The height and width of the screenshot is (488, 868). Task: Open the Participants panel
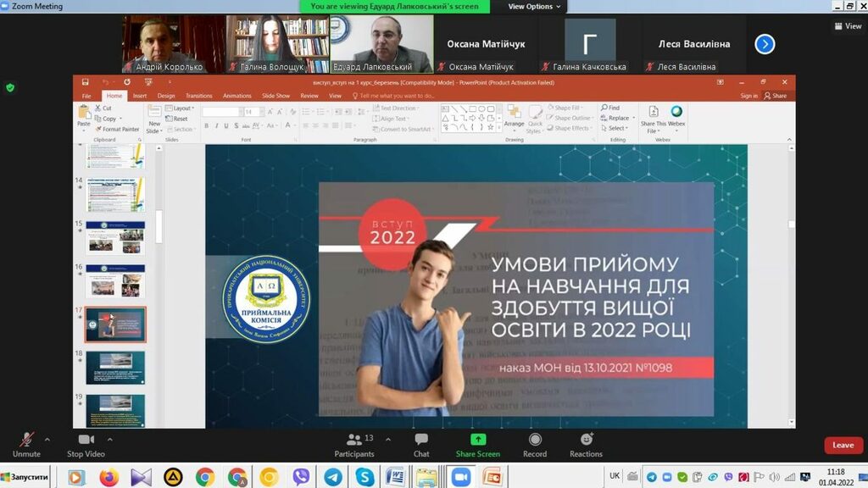tap(354, 441)
